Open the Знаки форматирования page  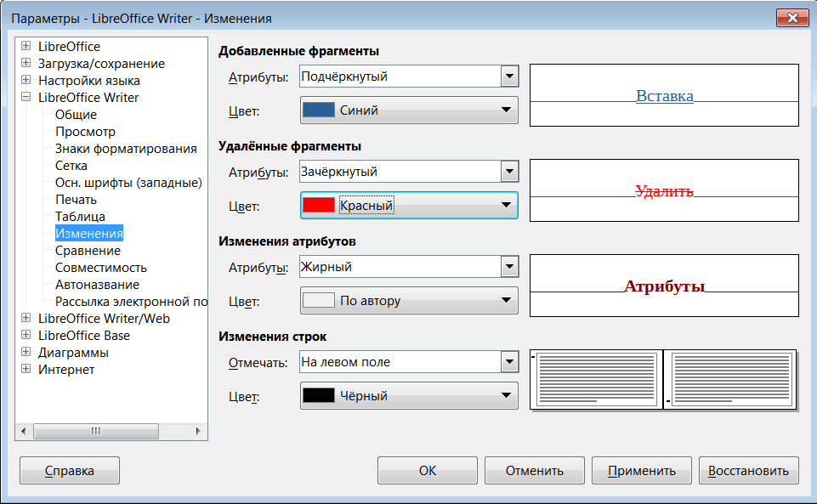[x=126, y=149]
